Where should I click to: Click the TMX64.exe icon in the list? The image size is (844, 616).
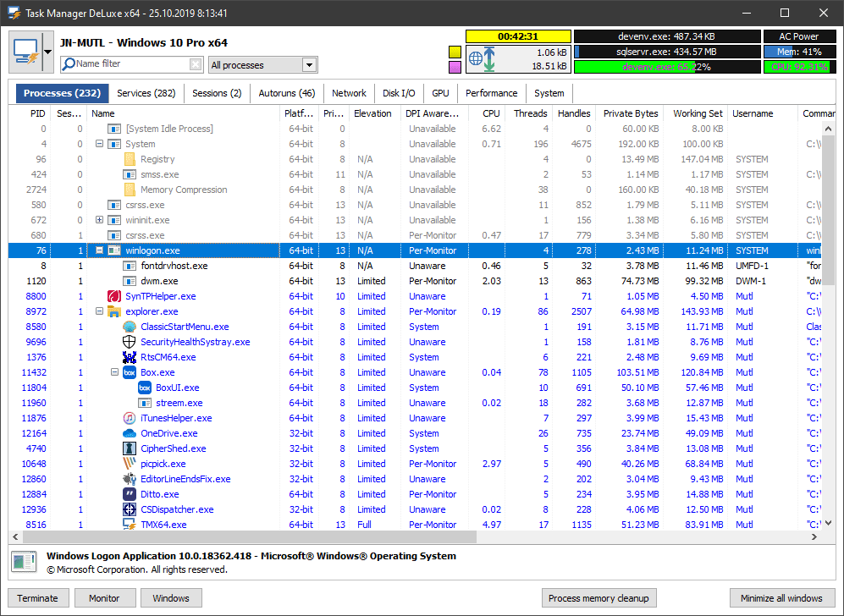(x=129, y=525)
